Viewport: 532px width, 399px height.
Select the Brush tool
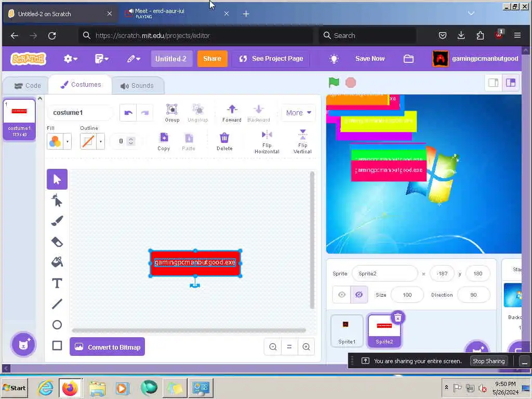57,221
